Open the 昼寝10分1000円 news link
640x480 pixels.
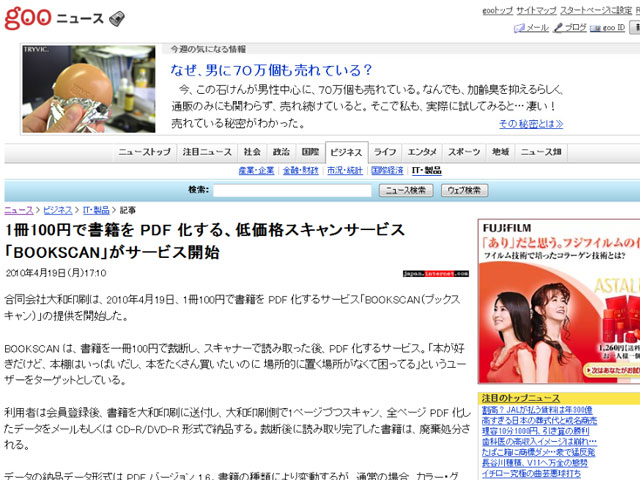(x=536, y=431)
